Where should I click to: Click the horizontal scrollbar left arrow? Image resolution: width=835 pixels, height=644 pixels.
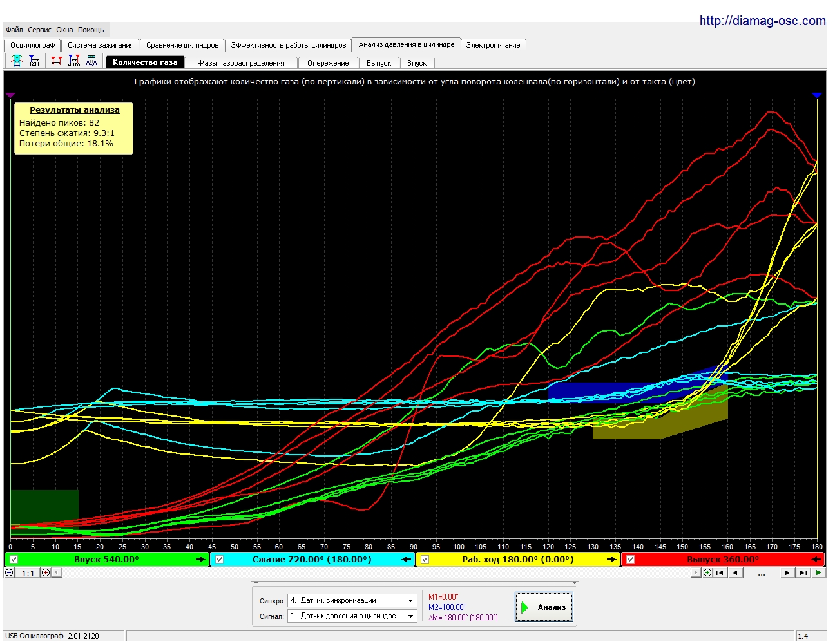[x=57, y=573]
